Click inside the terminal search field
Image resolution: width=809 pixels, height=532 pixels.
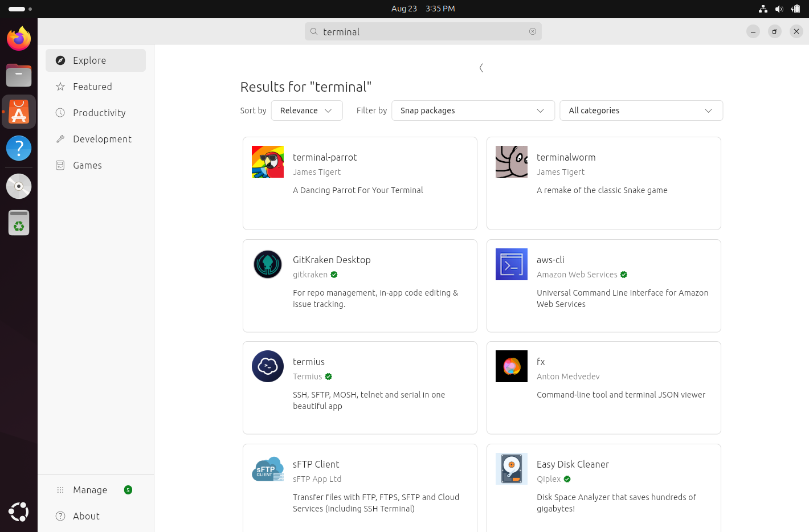click(x=422, y=31)
